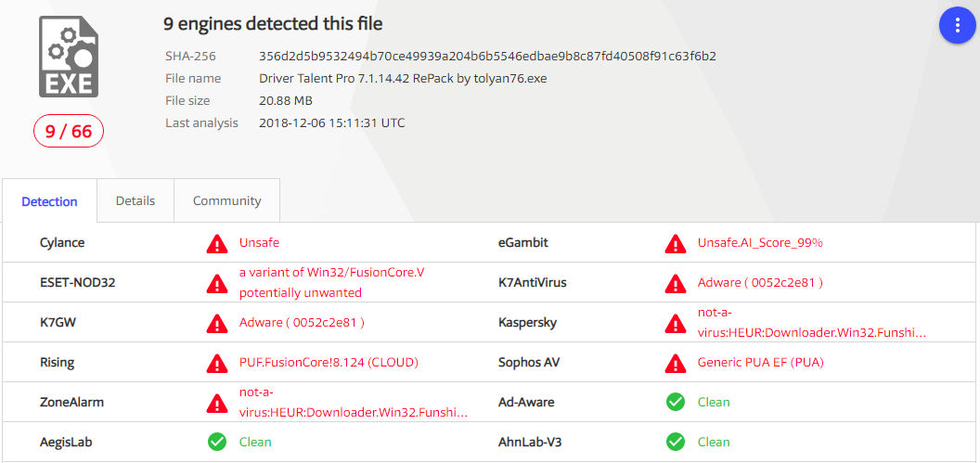Click the eGambit red alert icon
Image resolution: width=980 pixels, height=463 pixels.
pyautogui.click(x=676, y=243)
